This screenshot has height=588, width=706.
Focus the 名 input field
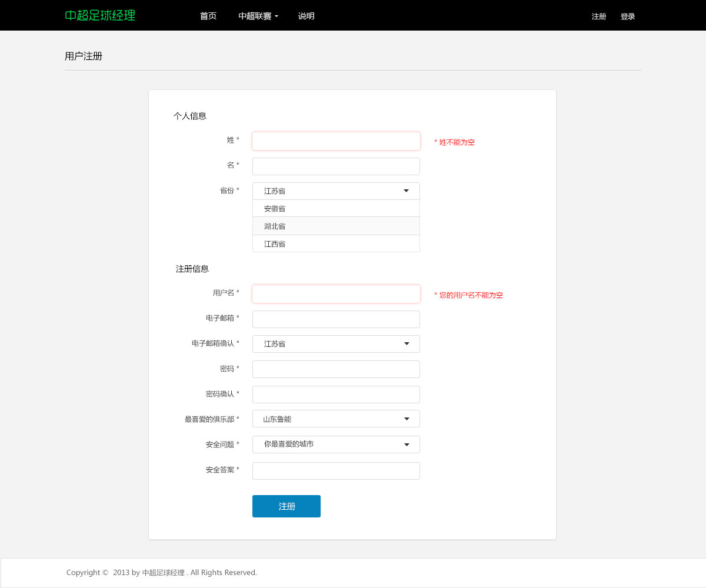[336, 166]
